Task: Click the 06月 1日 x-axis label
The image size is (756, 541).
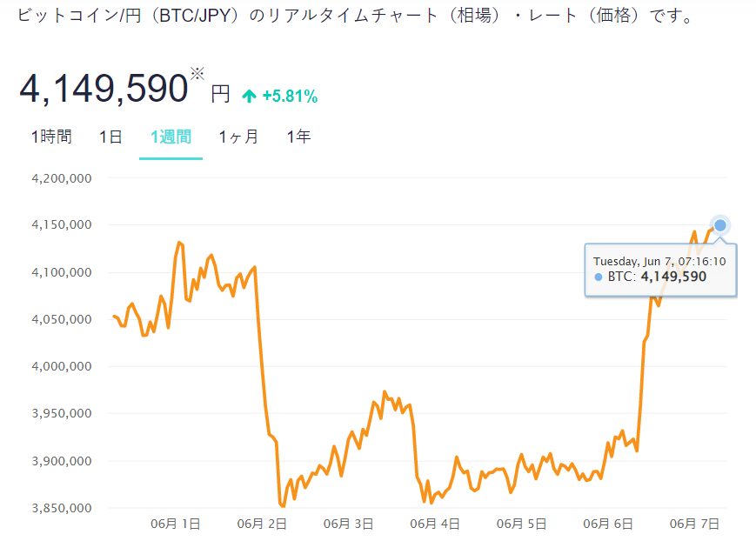Action: tap(176, 524)
